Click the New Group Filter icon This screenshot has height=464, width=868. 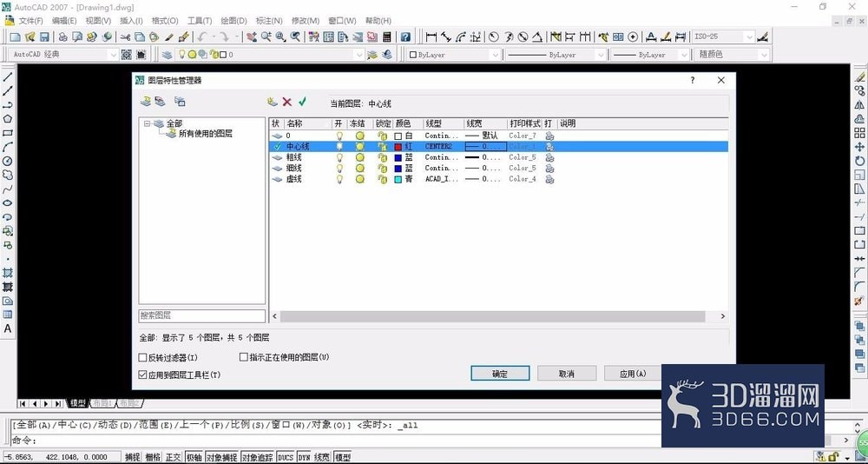click(x=160, y=102)
